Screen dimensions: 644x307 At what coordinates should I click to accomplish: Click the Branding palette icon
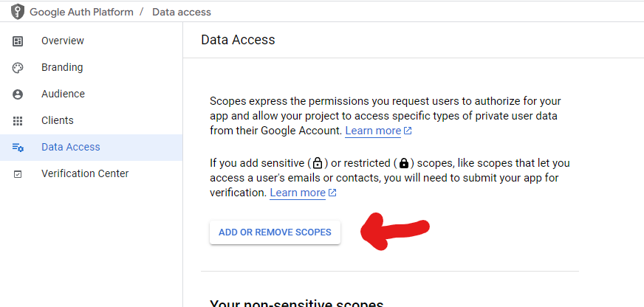coord(18,68)
